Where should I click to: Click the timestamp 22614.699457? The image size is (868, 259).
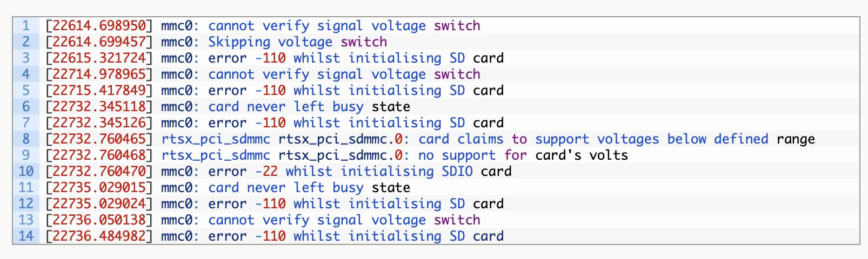99,42
